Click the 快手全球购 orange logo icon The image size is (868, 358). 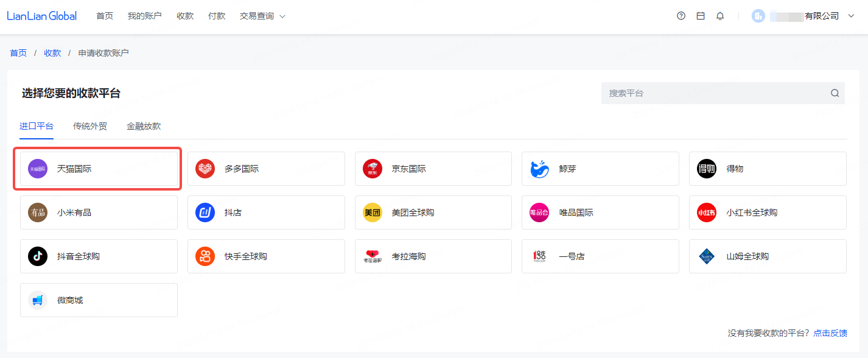tap(205, 256)
